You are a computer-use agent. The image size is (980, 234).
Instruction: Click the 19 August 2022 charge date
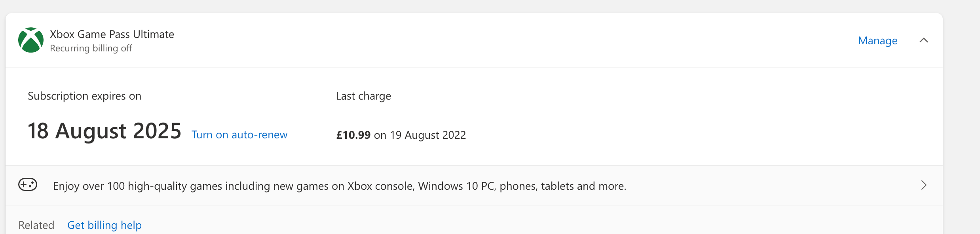pyautogui.click(x=428, y=135)
